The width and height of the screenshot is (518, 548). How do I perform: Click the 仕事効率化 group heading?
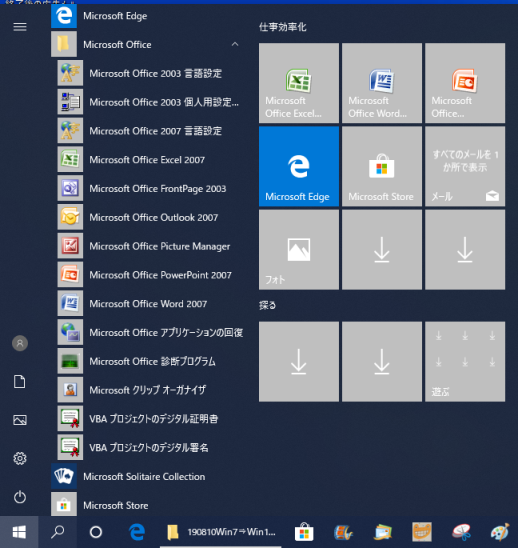click(x=283, y=27)
